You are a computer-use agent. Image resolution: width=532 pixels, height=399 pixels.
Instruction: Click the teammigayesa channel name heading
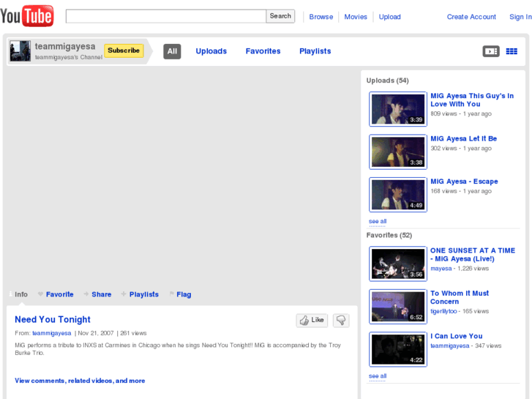(65, 46)
